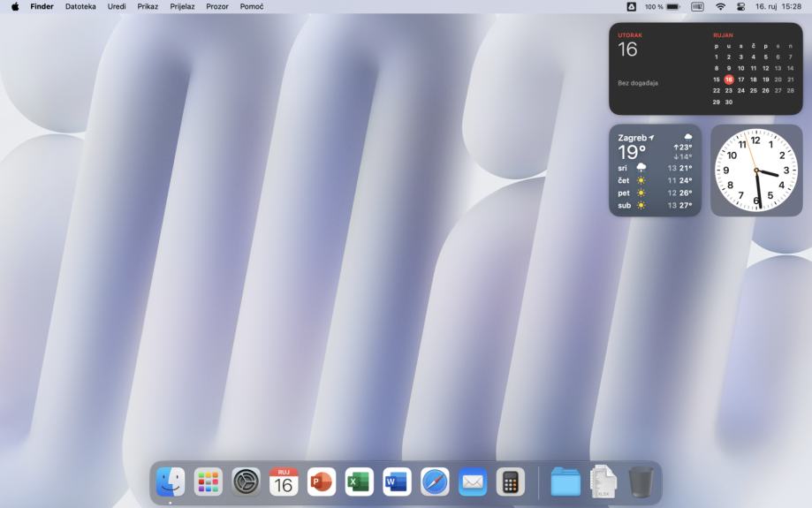Open System Settings gear icon

[x=247, y=482]
